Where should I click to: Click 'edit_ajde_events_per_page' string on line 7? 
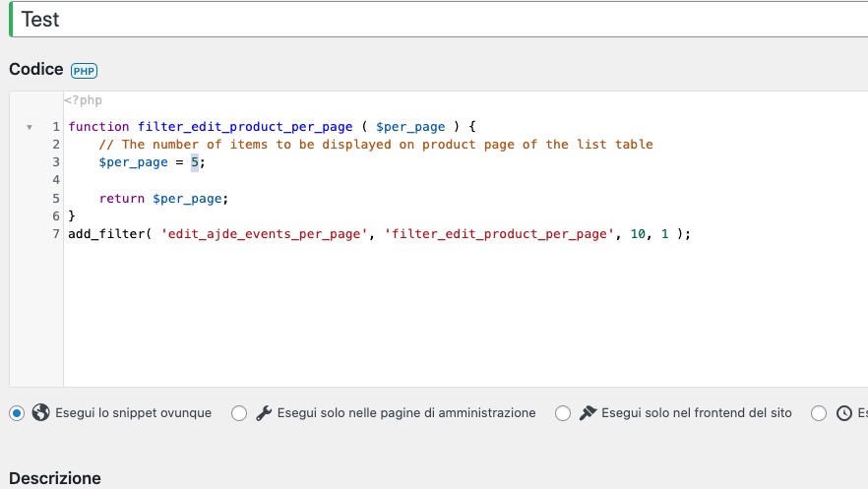click(x=264, y=234)
